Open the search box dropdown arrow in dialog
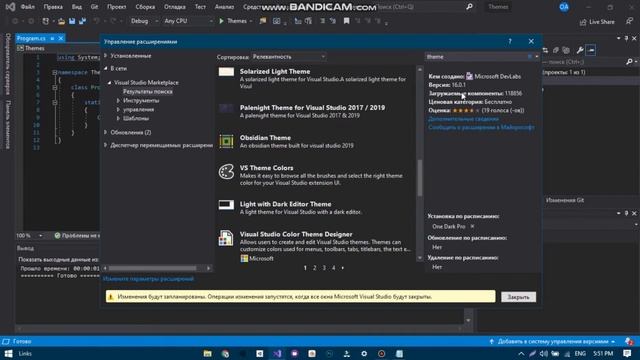The image size is (640, 360). pos(536,57)
